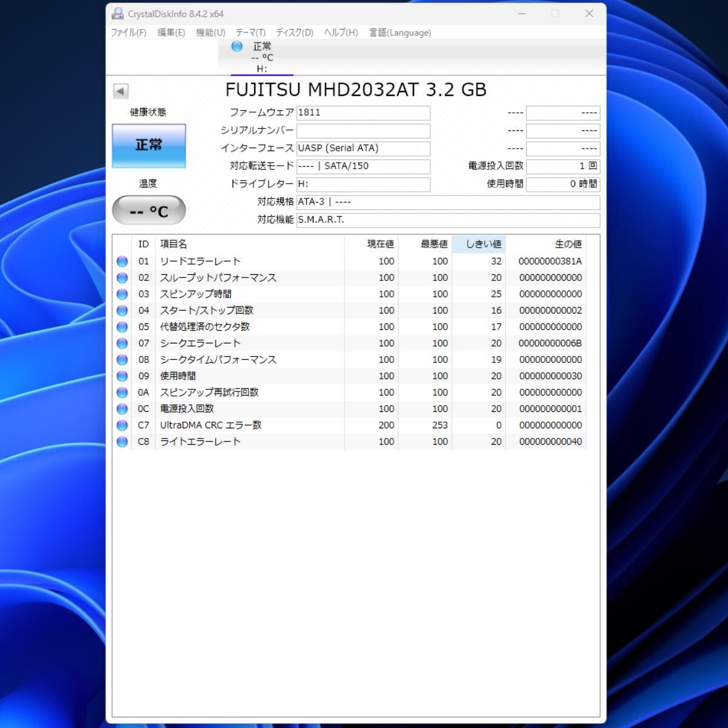Click status orb for UltraDMA CRC エラー数 row
728x728 pixels.
click(122, 425)
